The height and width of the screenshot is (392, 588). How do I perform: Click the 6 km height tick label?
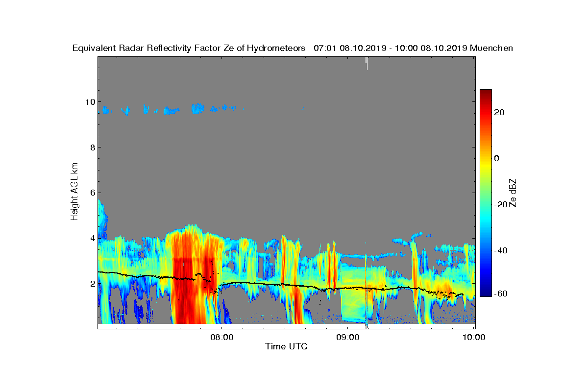coord(92,193)
